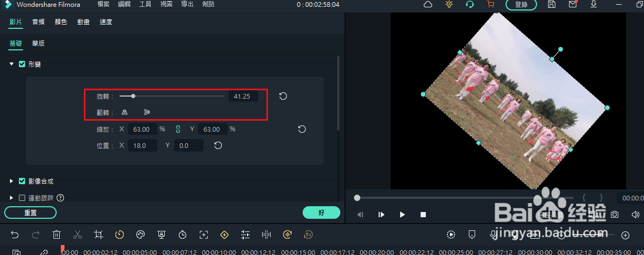Flip vertically with the flip icon
Viewport: 644px width, 255px height.
(x=147, y=112)
